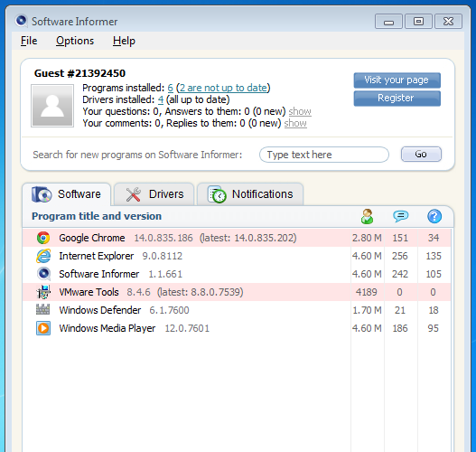Click show link next to Your comments

click(x=295, y=123)
